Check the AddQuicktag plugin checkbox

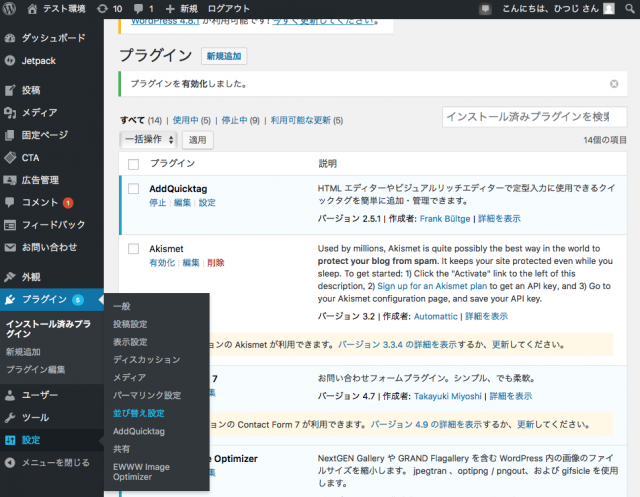133,189
